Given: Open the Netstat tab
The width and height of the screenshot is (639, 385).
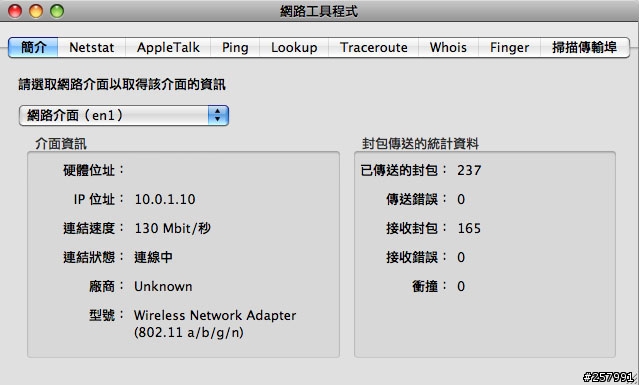Looking at the screenshot, I should coord(92,47).
